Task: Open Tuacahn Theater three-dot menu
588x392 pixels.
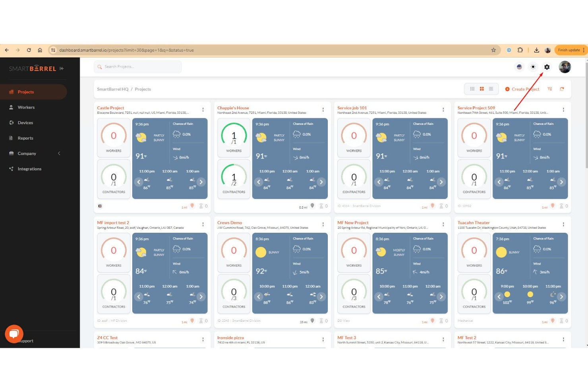Action: 563,224
